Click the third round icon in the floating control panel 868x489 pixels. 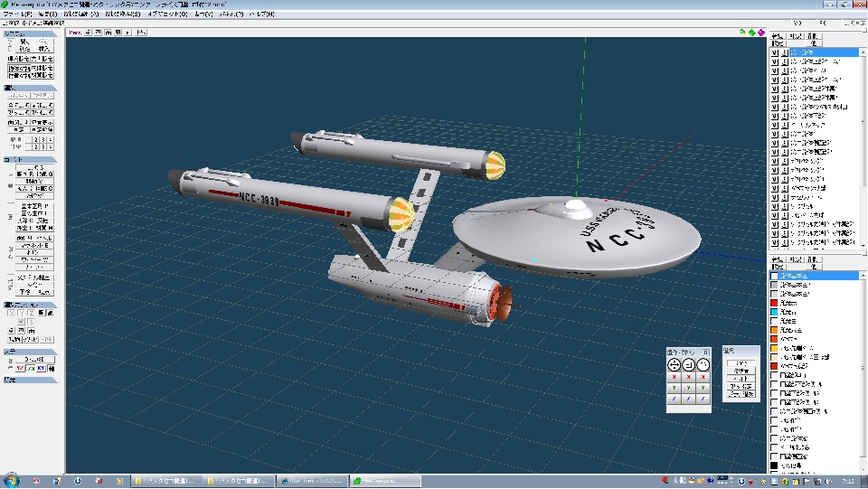click(x=703, y=364)
